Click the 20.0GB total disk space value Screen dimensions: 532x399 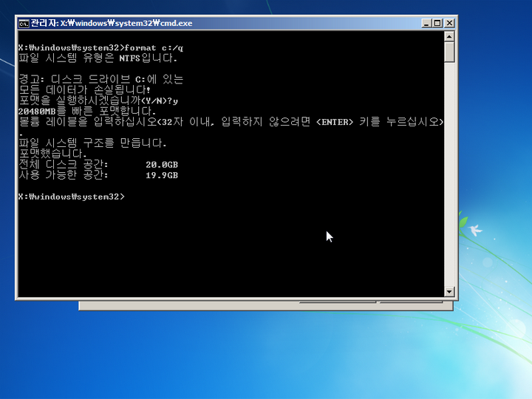162,165
